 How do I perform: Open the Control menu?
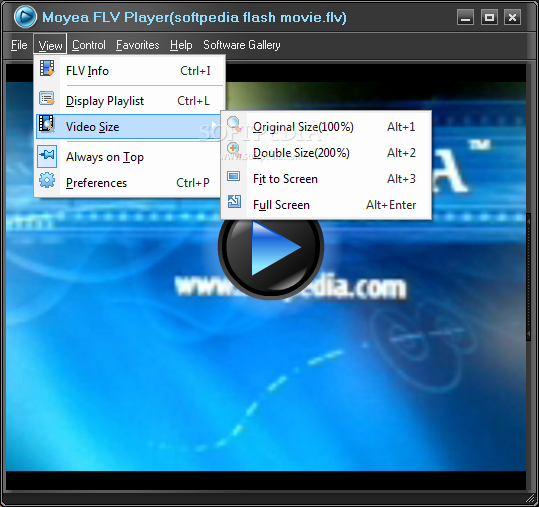[89, 45]
